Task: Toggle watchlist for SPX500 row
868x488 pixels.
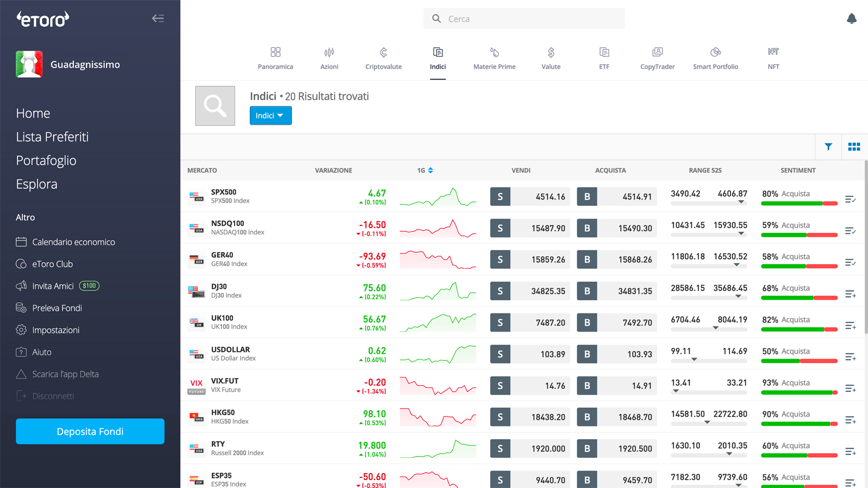Action: tap(850, 199)
